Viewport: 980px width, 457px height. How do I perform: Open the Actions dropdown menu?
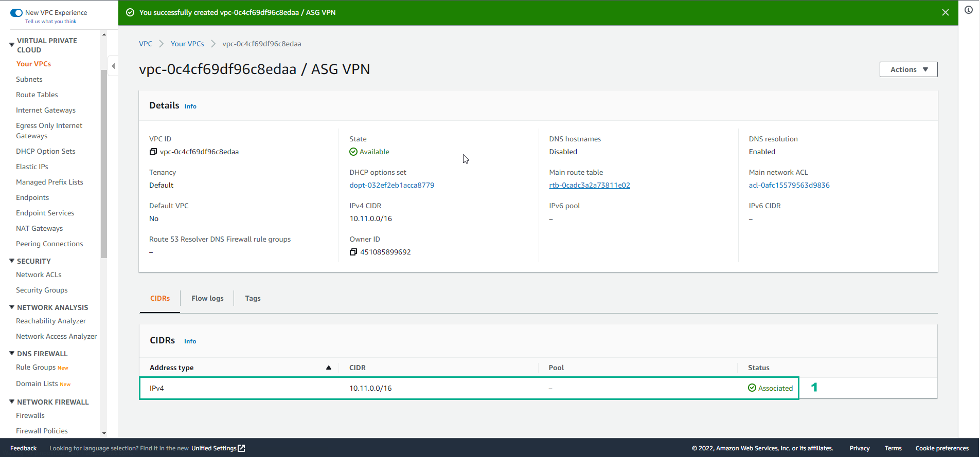pyautogui.click(x=908, y=69)
